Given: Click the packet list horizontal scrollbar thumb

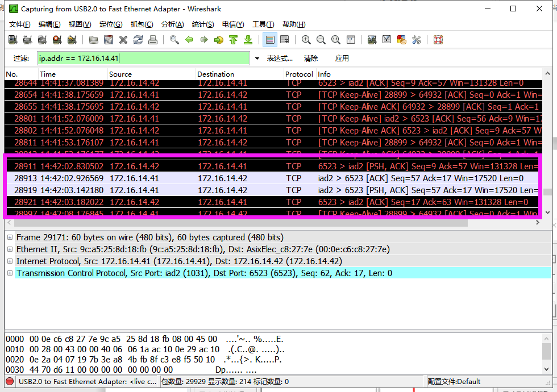Looking at the screenshot, I should 241,223.
